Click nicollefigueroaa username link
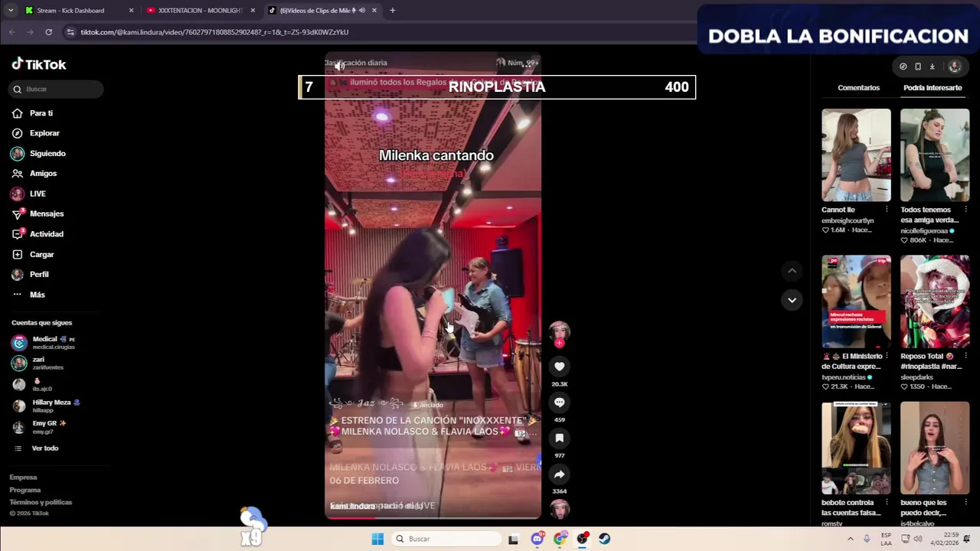 coord(925,230)
